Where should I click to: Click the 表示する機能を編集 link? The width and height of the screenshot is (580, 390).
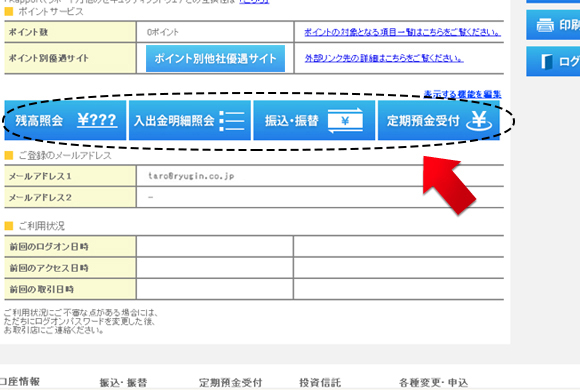tap(462, 94)
